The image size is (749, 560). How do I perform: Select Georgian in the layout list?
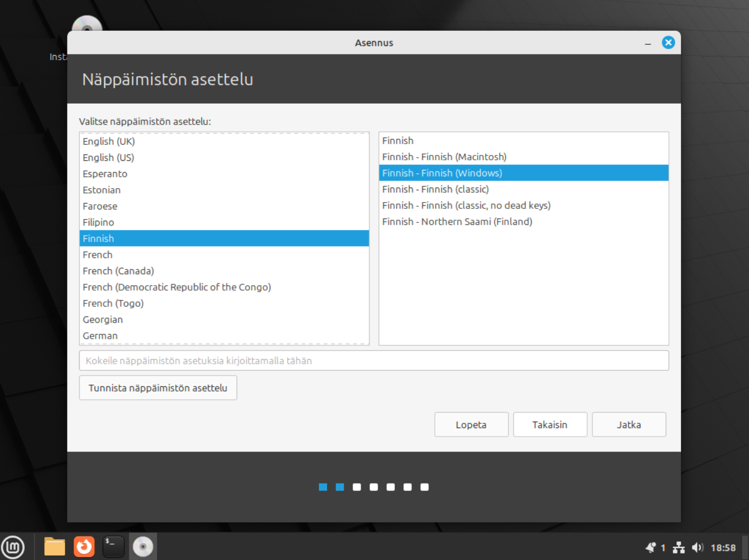(224, 320)
